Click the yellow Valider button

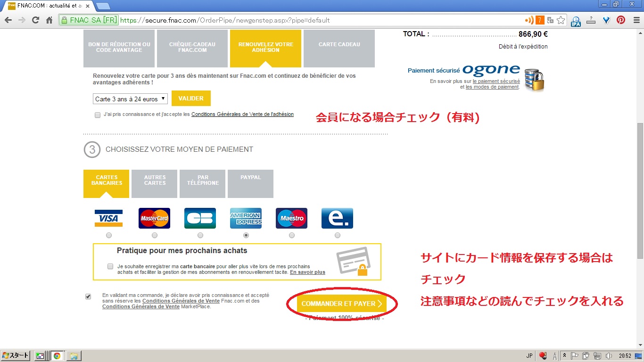(191, 99)
